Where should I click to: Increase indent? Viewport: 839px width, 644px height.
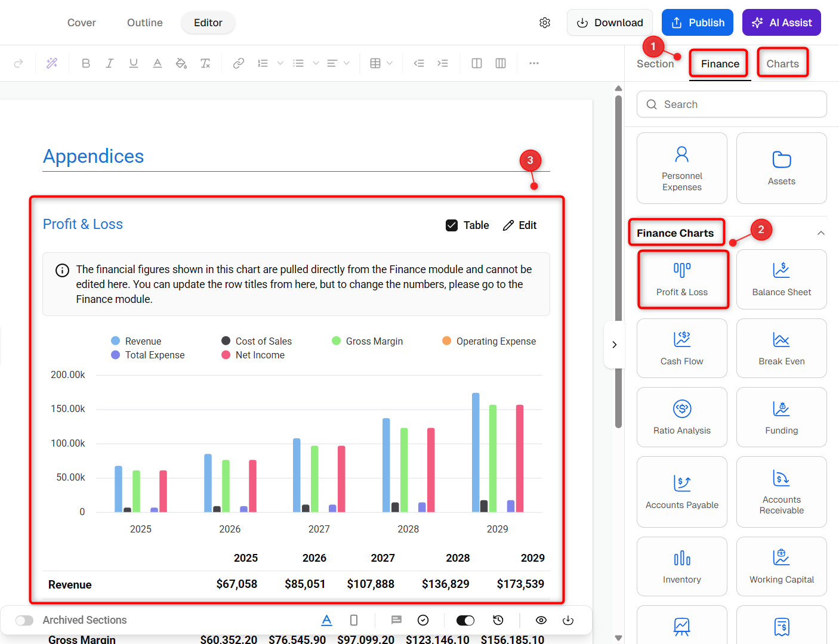coord(443,63)
